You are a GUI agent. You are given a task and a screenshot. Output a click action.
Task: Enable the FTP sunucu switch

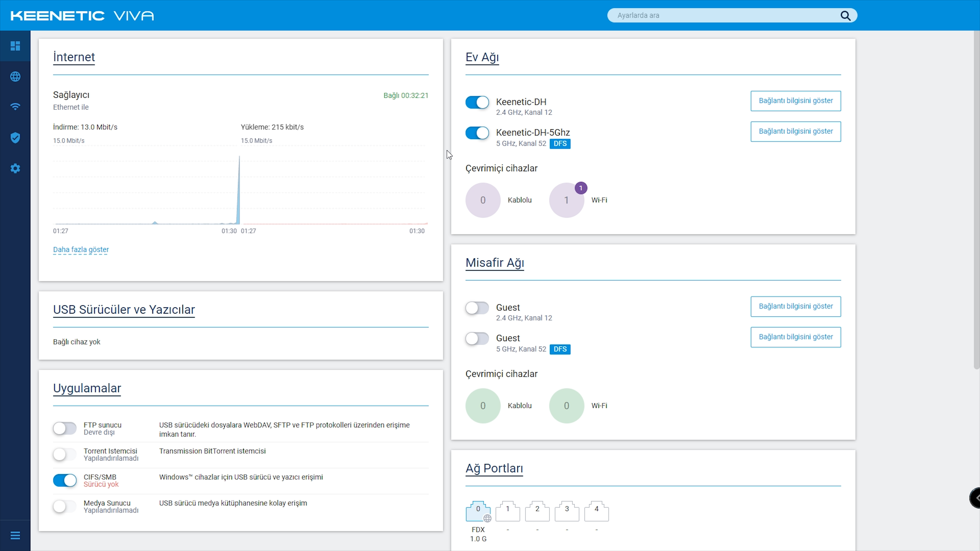[x=65, y=429]
